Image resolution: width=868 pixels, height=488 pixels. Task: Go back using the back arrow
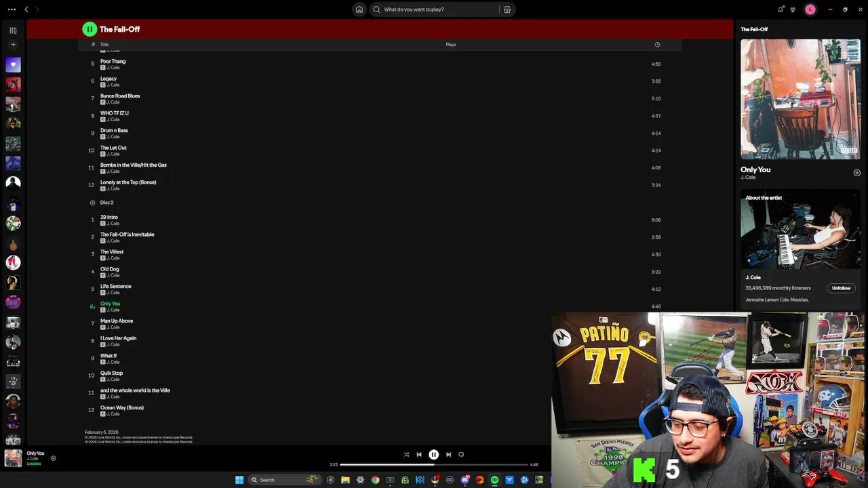[x=26, y=9]
